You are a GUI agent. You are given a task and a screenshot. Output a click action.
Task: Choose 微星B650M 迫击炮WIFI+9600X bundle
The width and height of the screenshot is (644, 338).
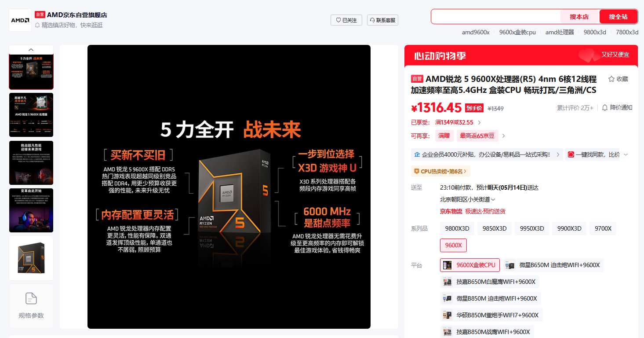(554, 265)
